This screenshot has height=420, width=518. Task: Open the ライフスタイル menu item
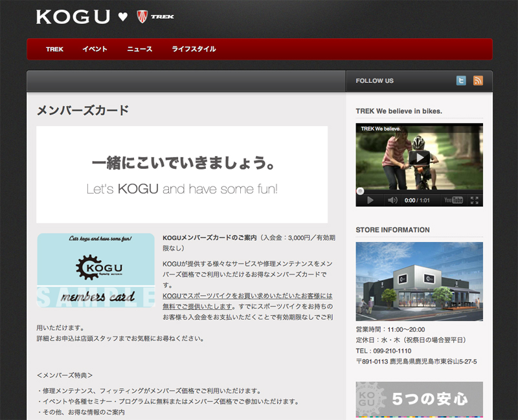pyautogui.click(x=194, y=49)
